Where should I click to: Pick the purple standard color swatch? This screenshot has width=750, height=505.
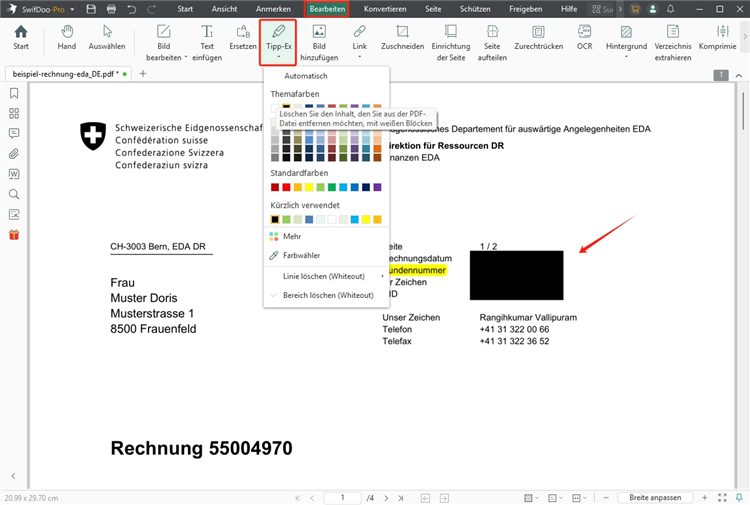pyautogui.click(x=377, y=187)
